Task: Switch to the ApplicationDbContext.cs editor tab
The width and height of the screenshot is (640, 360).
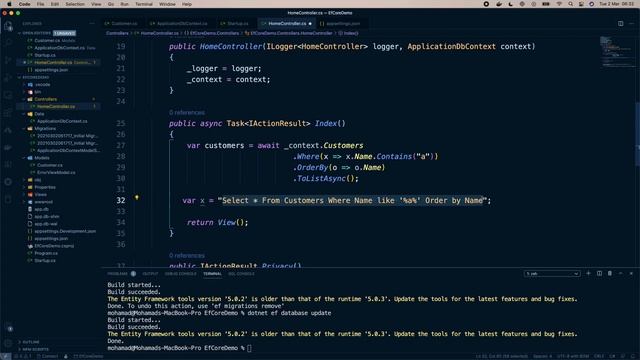Action: pos(179,24)
